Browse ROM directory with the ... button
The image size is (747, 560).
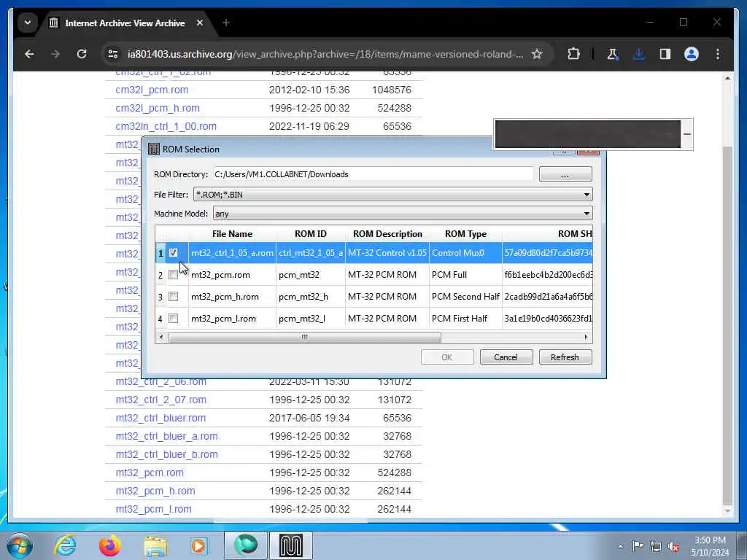click(x=565, y=174)
